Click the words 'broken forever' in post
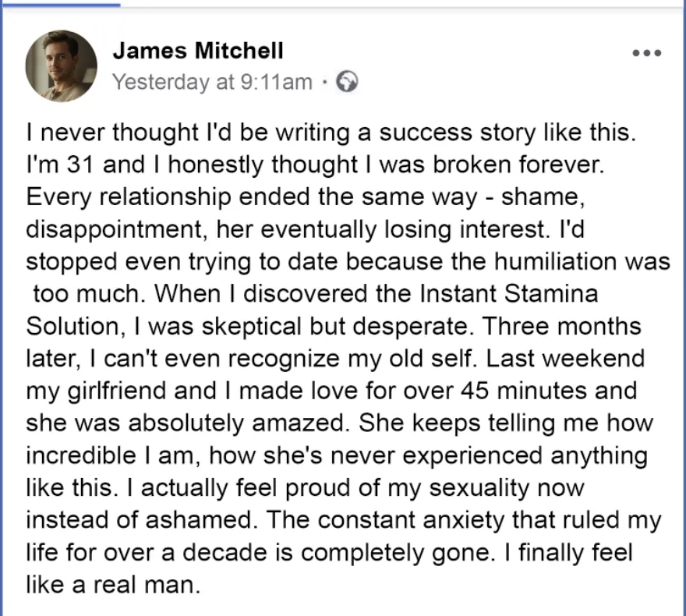 pyautogui.click(x=518, y=165)
